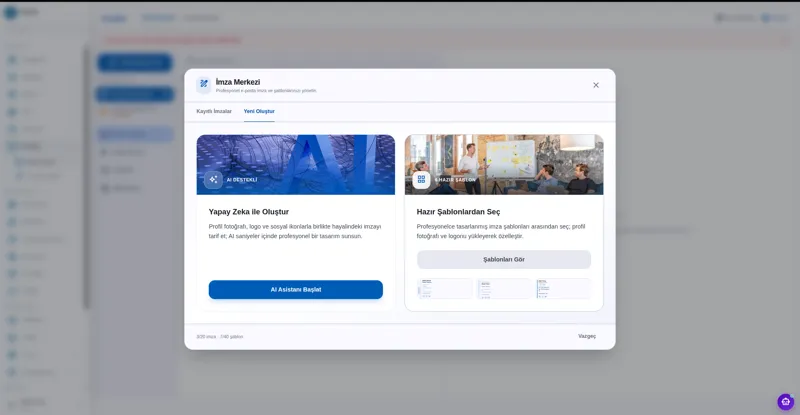Click the office meeting banner photo
The image size is (800, 415).
coord(504,164)
